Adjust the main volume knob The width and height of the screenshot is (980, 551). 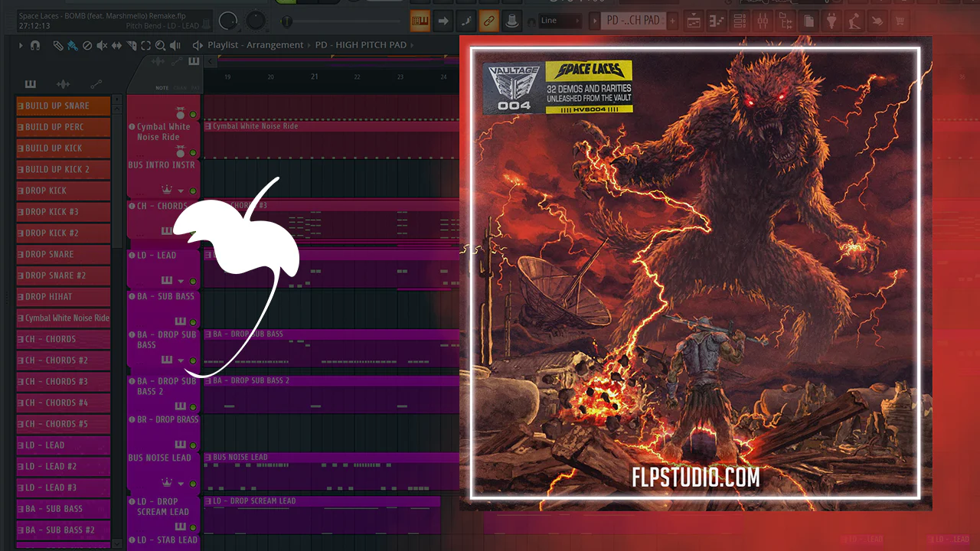[228, 21]
